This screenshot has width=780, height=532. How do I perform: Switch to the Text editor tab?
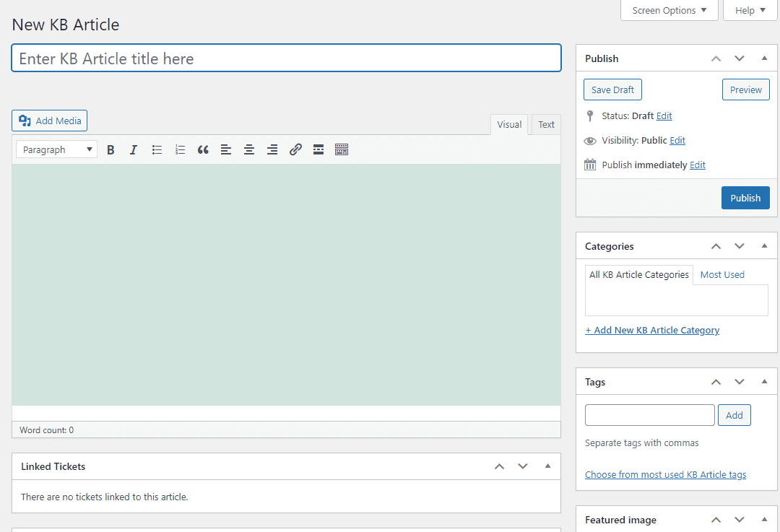(546, 124)
